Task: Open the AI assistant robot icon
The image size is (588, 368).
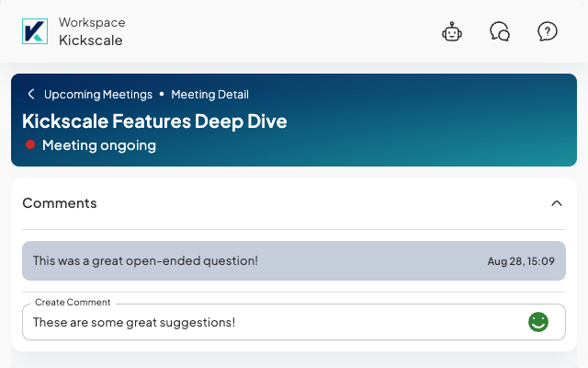Action: click(452, 32)
